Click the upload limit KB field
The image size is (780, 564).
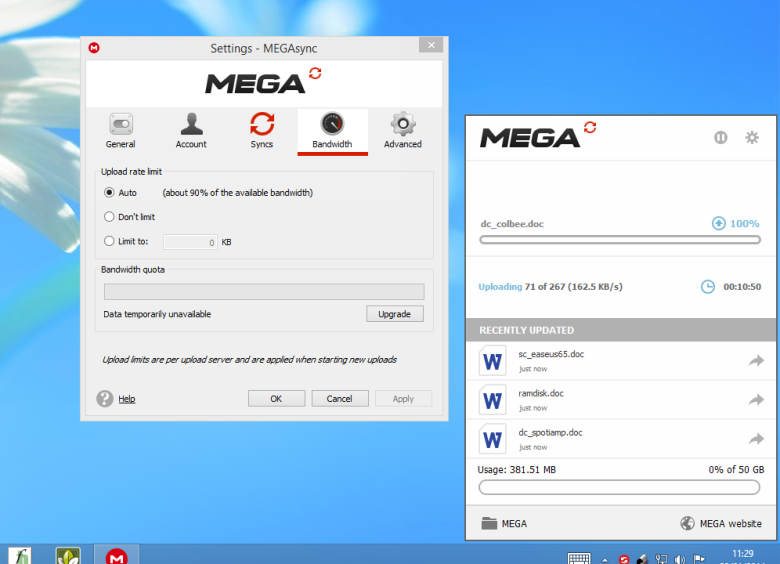190,242
